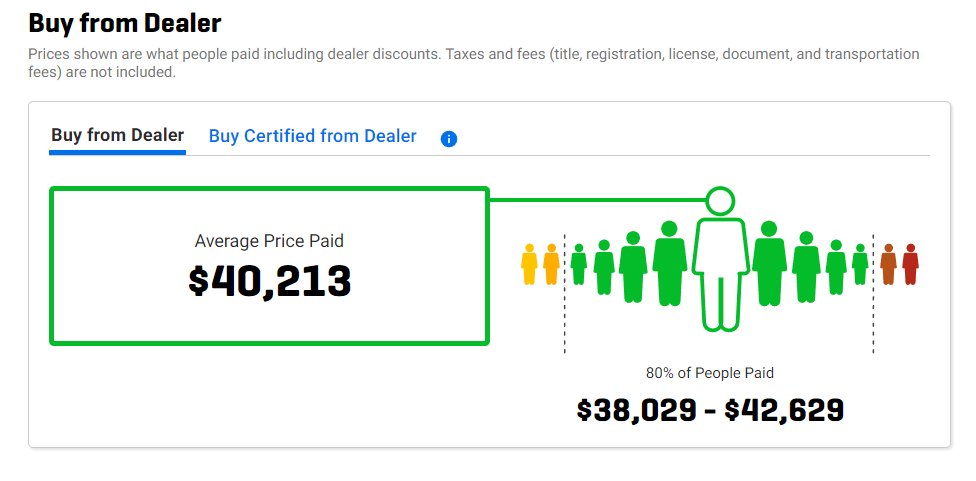Click the smallest green person beside left dashed line
The width and height of the screenshot is (976, 481).
[x=578, y=265]
